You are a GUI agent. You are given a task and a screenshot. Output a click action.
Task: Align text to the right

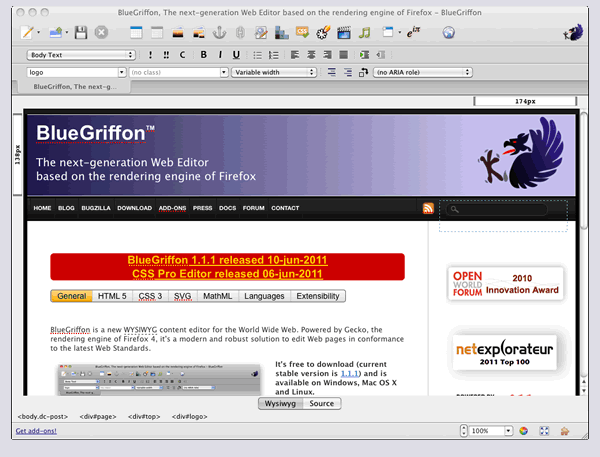[x=327, y=55]
